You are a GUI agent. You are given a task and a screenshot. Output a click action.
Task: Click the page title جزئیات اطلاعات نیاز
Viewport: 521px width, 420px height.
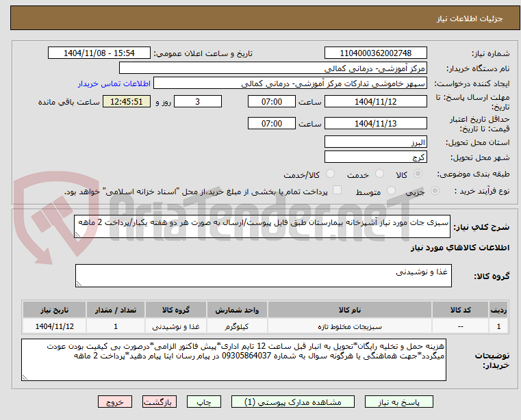point(470,18)
